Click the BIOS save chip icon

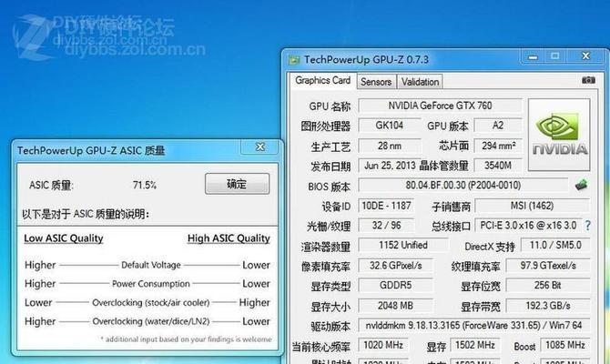tap(581, 185)
